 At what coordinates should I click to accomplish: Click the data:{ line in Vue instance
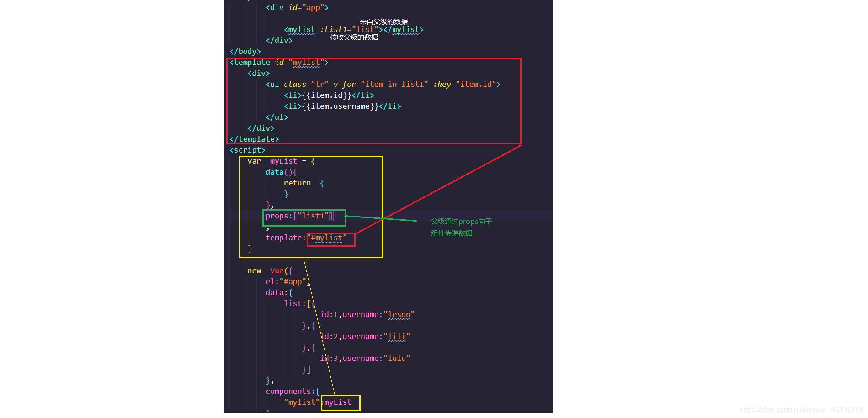pyautogui.click(x=279, y=293)
